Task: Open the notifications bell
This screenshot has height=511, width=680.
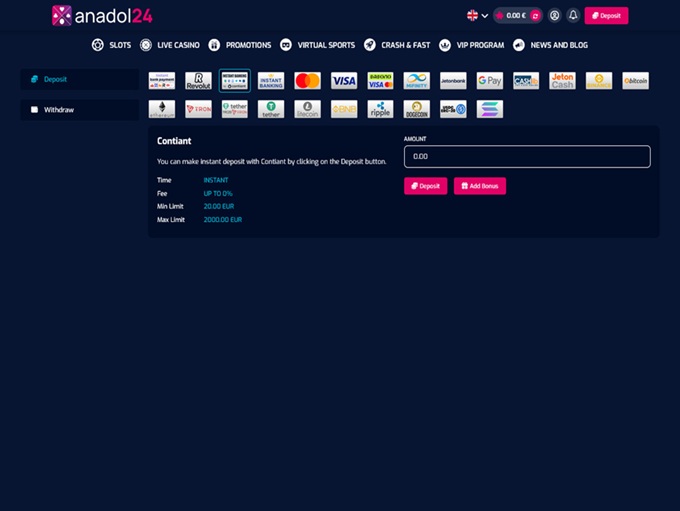Action: (x=573, y=16)
